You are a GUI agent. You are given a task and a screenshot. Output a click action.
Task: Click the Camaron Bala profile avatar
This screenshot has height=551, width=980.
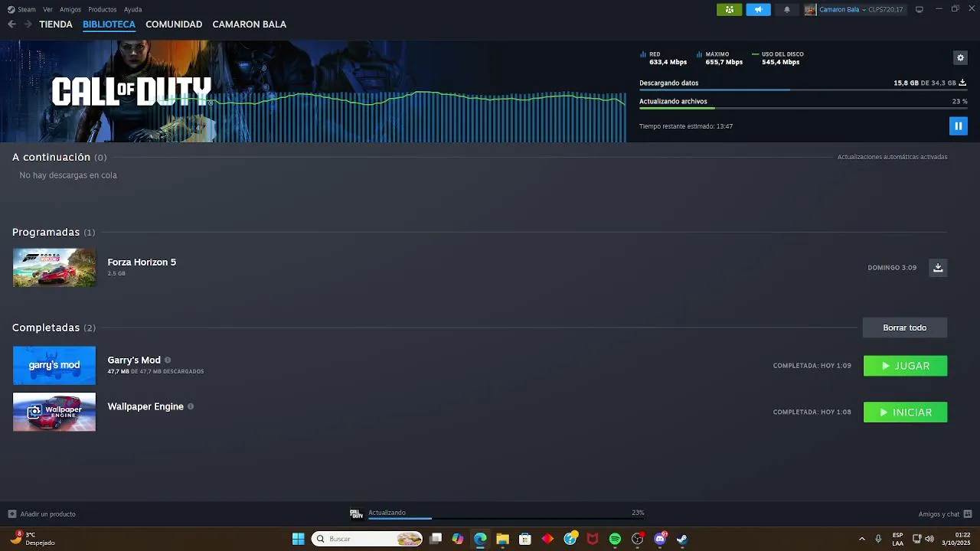coord(810,10)
